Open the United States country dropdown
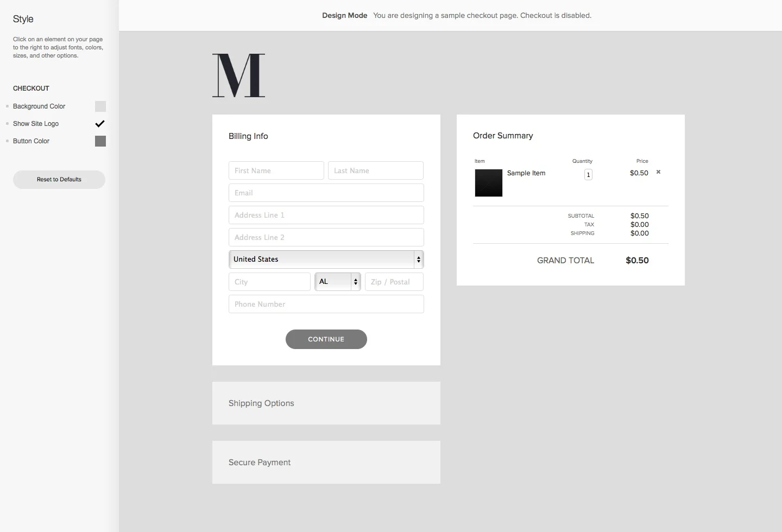The height and width of the screenshot is (532, 782). click(x=320, y=259)
